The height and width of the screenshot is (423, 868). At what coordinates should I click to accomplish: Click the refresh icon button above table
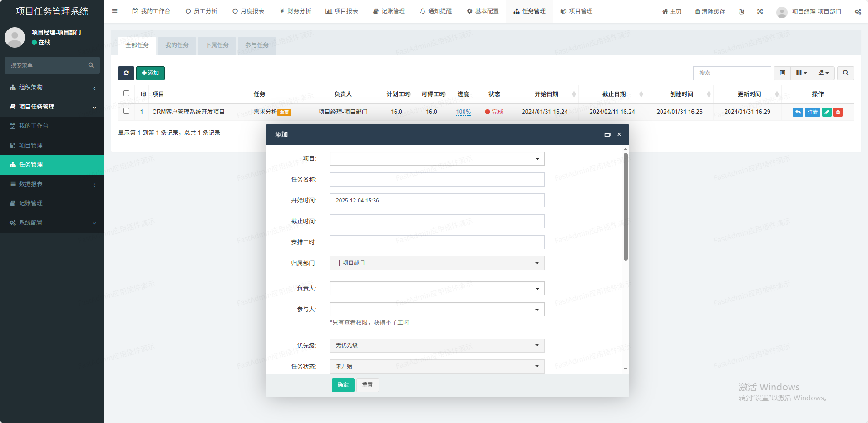pos(126,73)
